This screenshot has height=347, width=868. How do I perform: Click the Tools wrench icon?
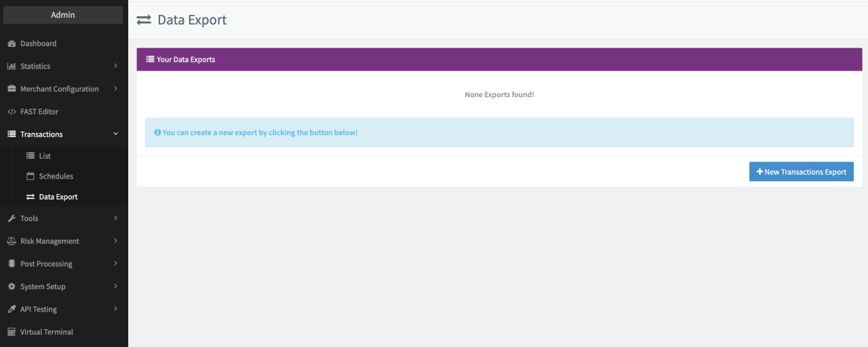coord(12,219)
